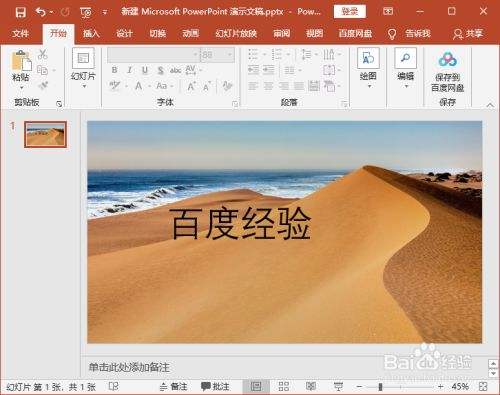Click the 告诉我 search lightbulb

click(x=392, y=34)
